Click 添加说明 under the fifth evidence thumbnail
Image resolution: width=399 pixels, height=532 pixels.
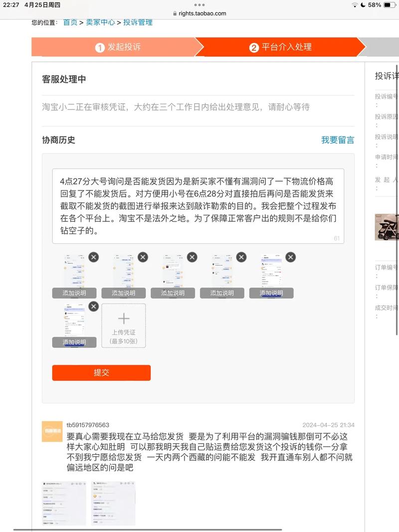point(271,293)
